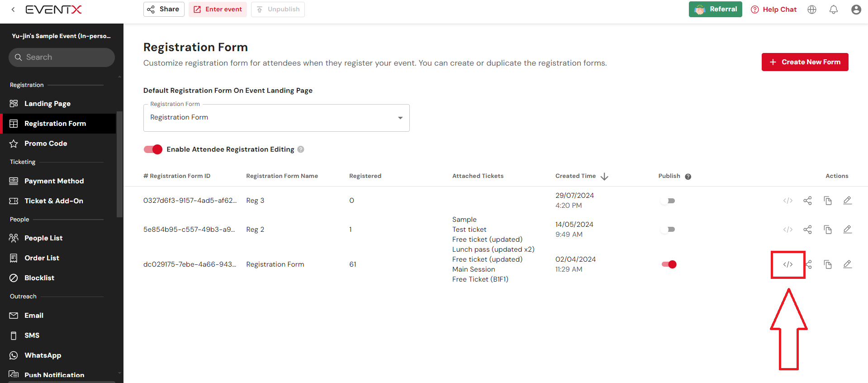Open the notifications bell
The height and width of the screenshot is (383, 868).
tap(834, 10)
